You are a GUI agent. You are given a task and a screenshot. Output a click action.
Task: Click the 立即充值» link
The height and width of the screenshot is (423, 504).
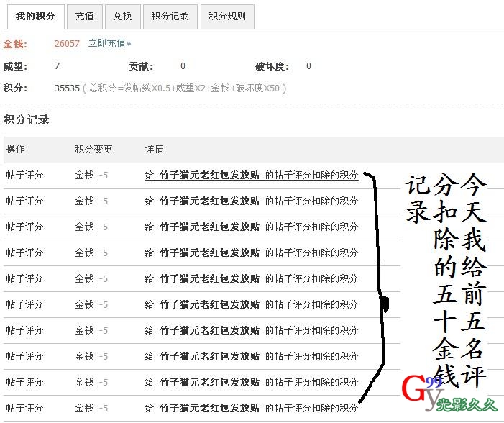click(109, 44)
